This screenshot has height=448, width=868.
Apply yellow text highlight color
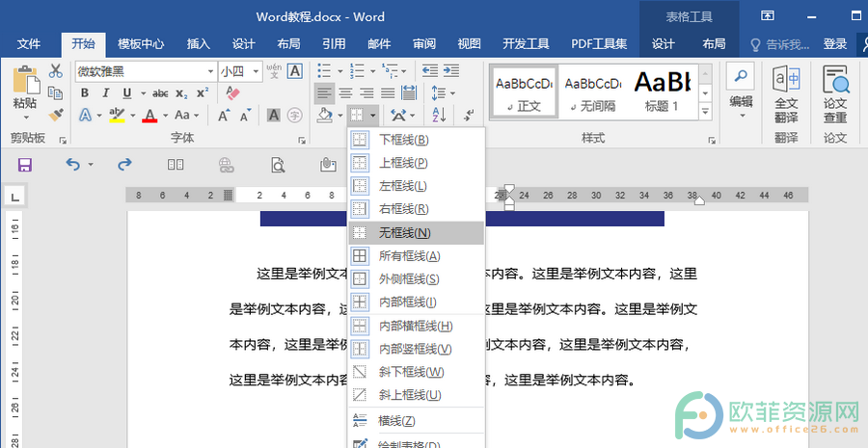click(117, 115)
